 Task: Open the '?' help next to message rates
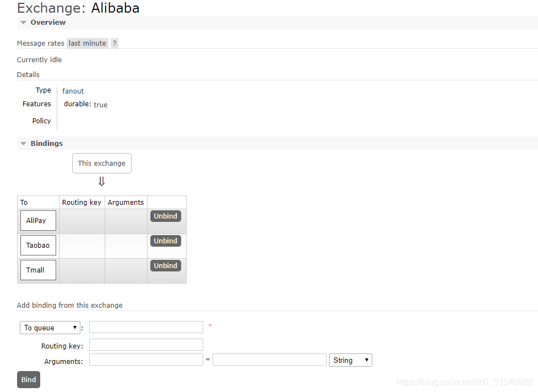(115, 43)
